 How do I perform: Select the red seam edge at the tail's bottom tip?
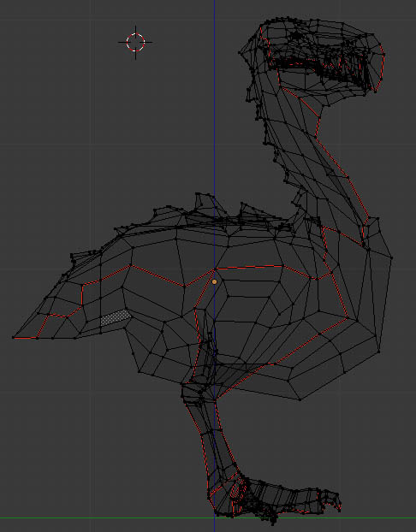coord(26,338)
